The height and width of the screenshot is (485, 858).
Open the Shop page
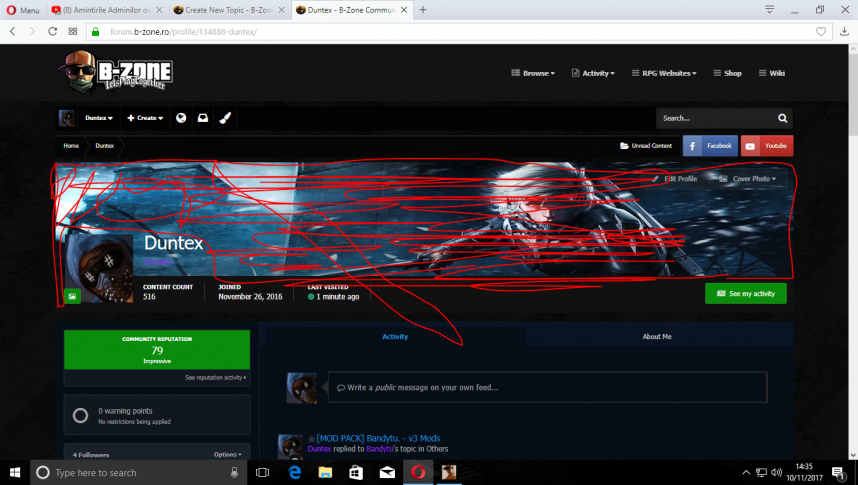click(727, 73)
